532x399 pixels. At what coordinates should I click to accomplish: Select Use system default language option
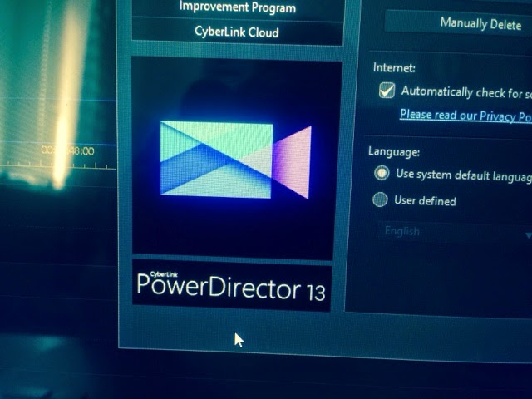[382, 173]
